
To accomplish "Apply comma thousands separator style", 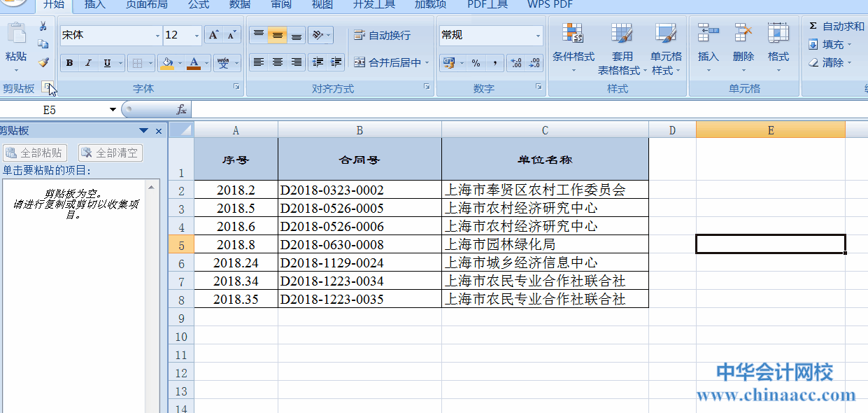I will pyautogui.click(x=495, y=63).
